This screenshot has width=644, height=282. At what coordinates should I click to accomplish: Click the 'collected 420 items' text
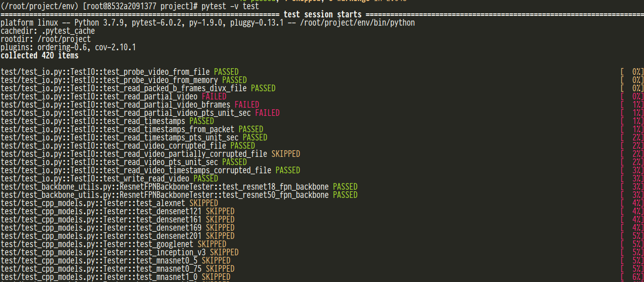[39, 56]
